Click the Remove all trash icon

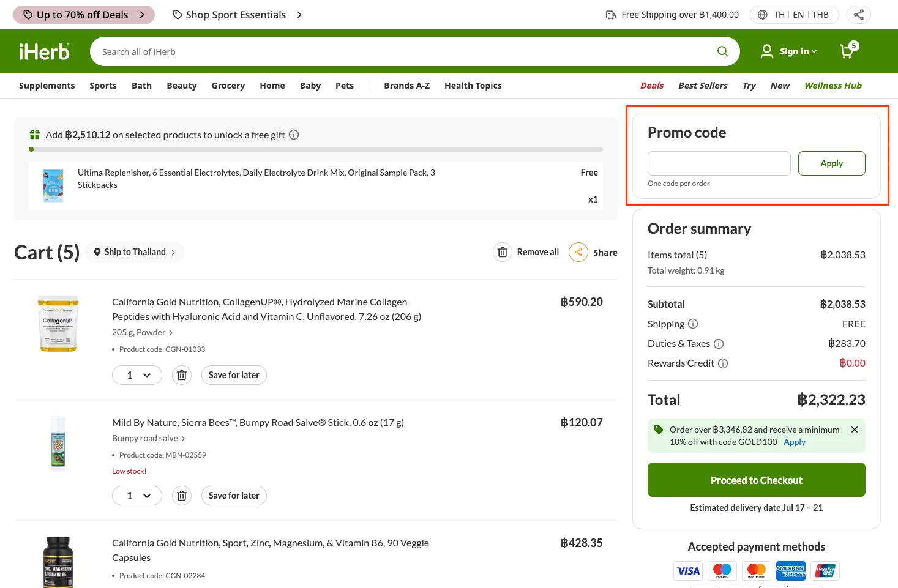tap(503, 252)
